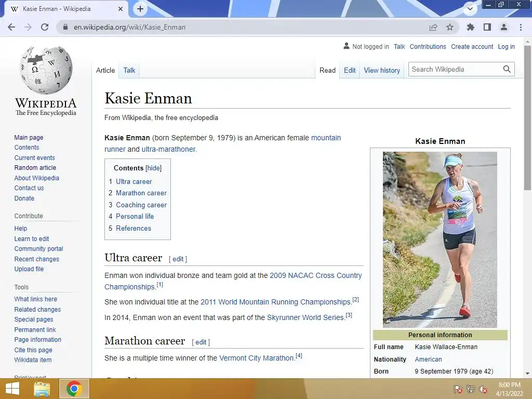532x399 pixels.
Task: Reload the Kasie Enman page
Action: point(45,27)
